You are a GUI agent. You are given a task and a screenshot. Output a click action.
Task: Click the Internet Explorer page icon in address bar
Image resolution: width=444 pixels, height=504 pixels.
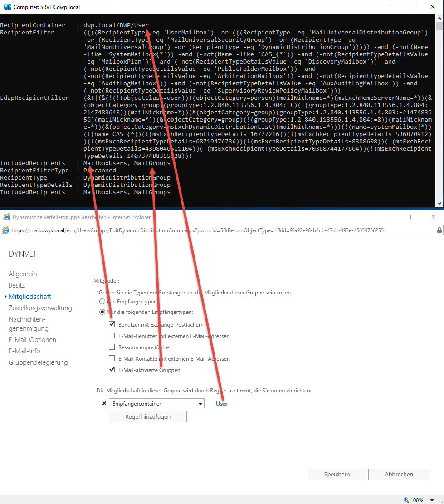(x=6, y=230)
